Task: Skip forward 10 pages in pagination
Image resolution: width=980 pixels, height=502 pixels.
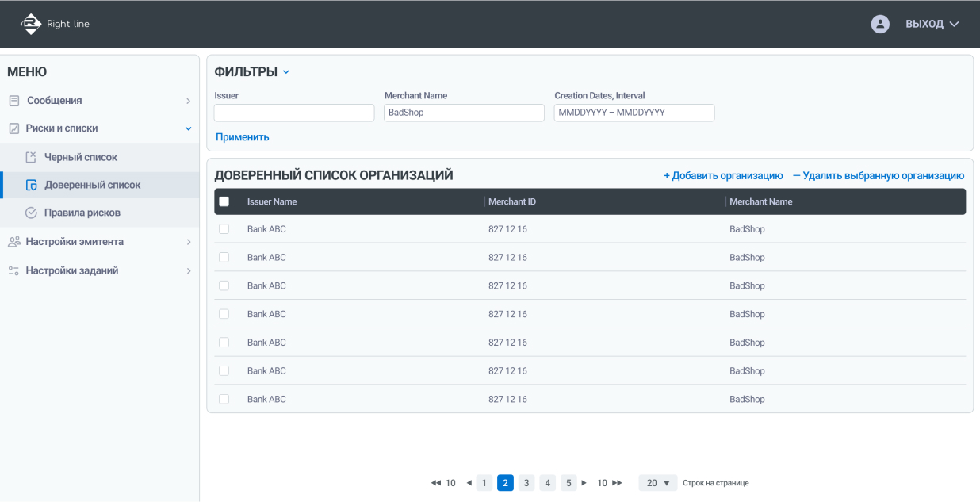Action: point(610,483)
